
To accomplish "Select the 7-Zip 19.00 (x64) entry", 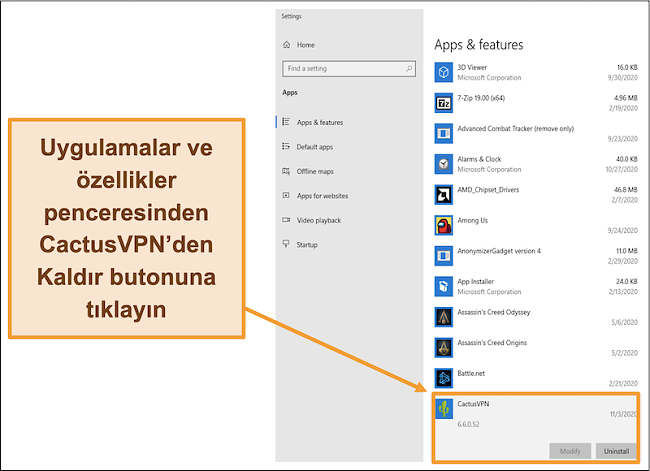I will click(481, 98).
